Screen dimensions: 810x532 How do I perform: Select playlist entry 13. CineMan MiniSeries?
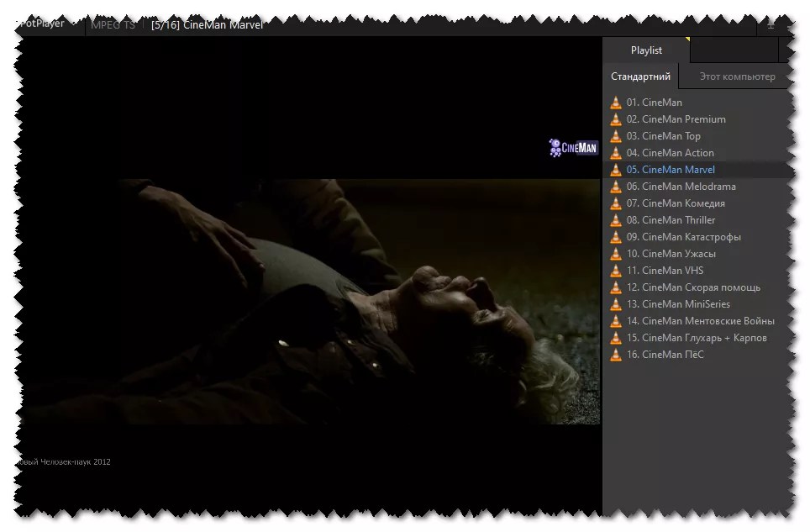click(698, 303)
